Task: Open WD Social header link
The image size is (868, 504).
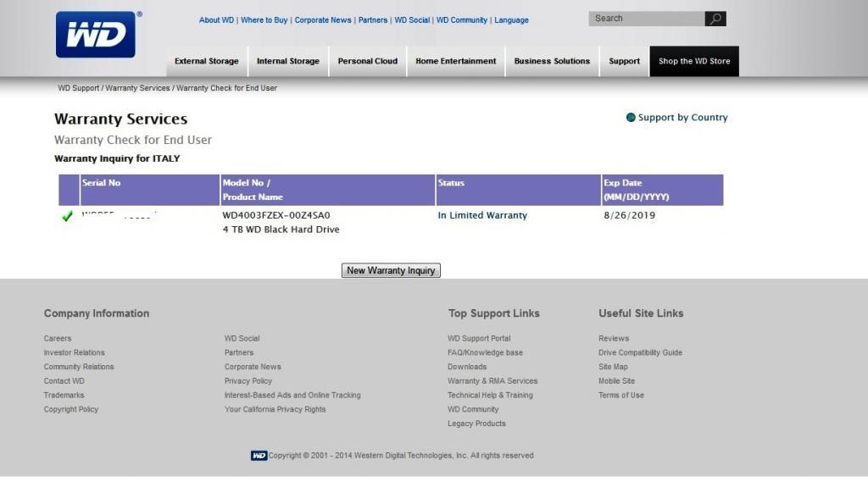Action: (412, 20)
